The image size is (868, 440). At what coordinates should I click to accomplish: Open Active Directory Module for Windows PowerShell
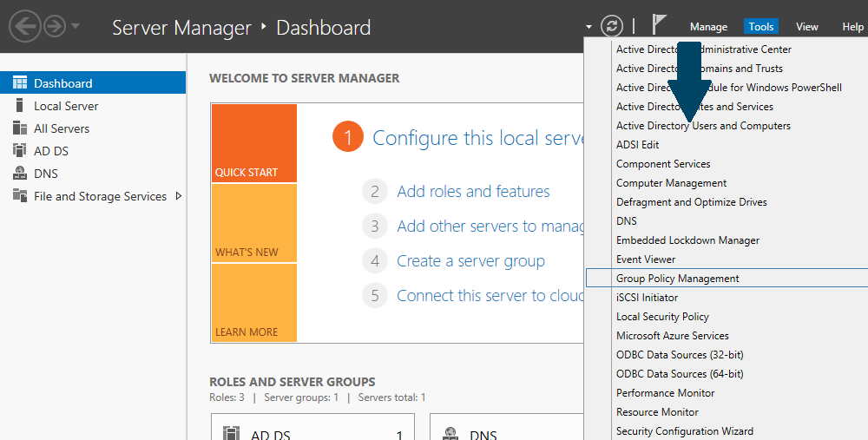coord(729,88)
